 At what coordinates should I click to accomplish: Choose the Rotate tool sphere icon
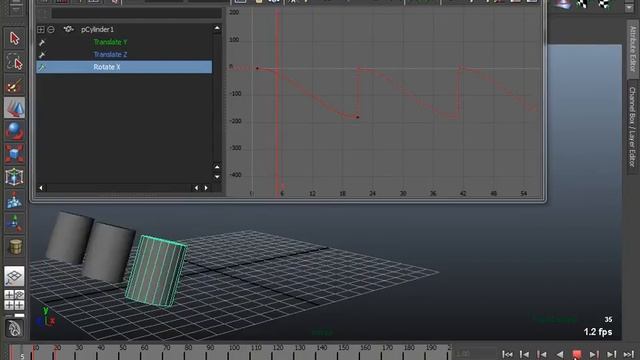14,131
